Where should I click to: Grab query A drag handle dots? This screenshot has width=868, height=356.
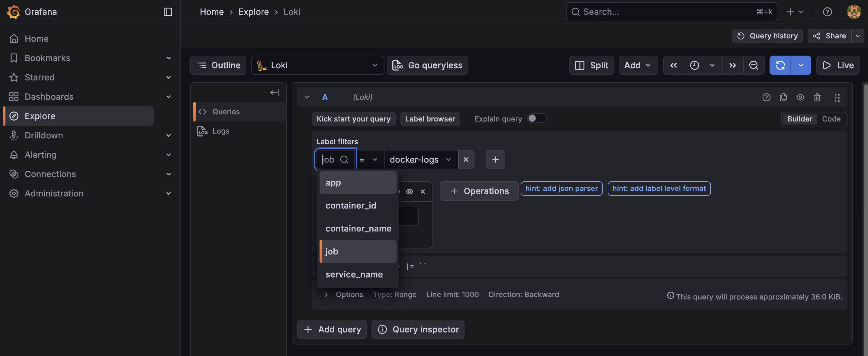tap(837, 97)
